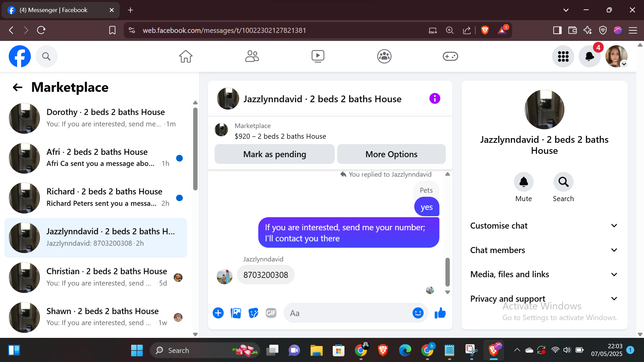The image size is (644, 362).
Task: Click the chat message scrollbar
Action: click(447, 271)
